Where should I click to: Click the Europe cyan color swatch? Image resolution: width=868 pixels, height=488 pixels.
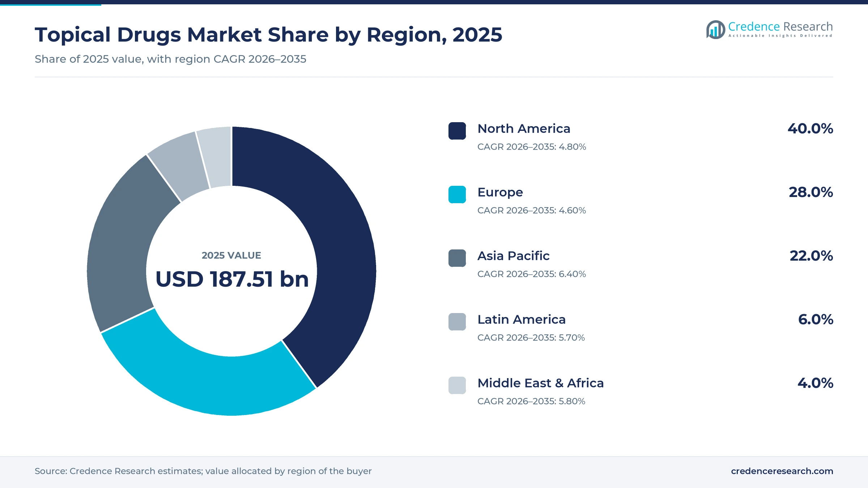click(457, 194)
